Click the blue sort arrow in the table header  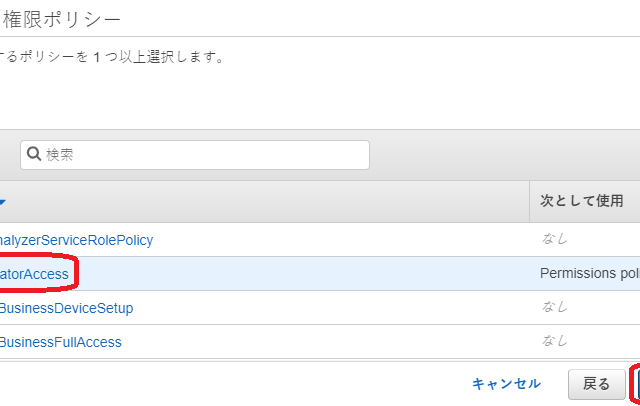2,202
